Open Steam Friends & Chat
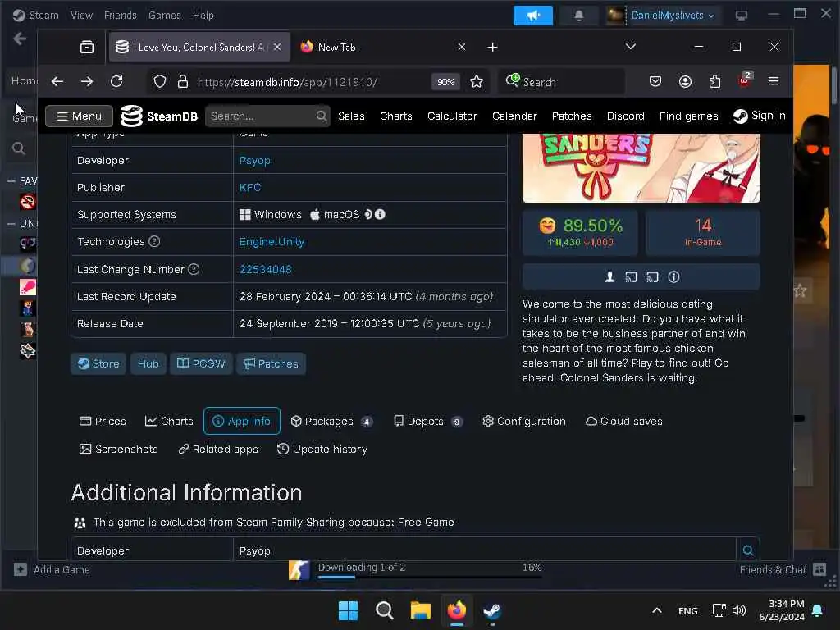 point(783,569)
